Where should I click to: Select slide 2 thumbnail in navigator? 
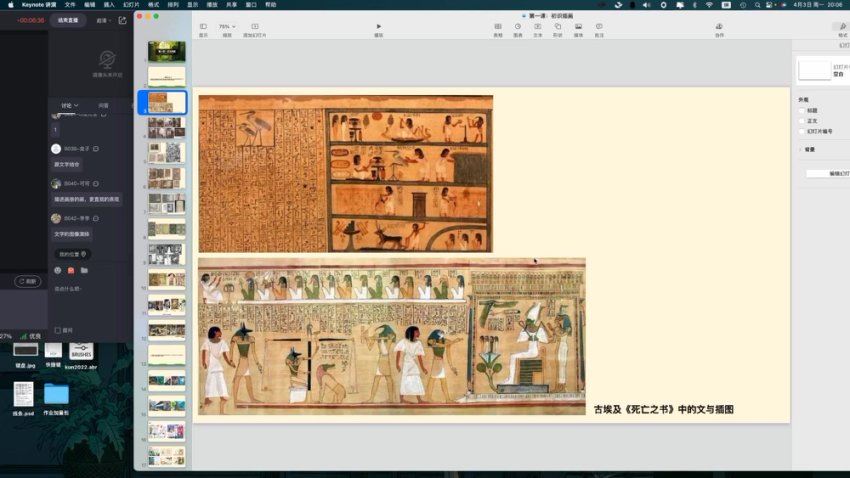click(x=166, y=77)
